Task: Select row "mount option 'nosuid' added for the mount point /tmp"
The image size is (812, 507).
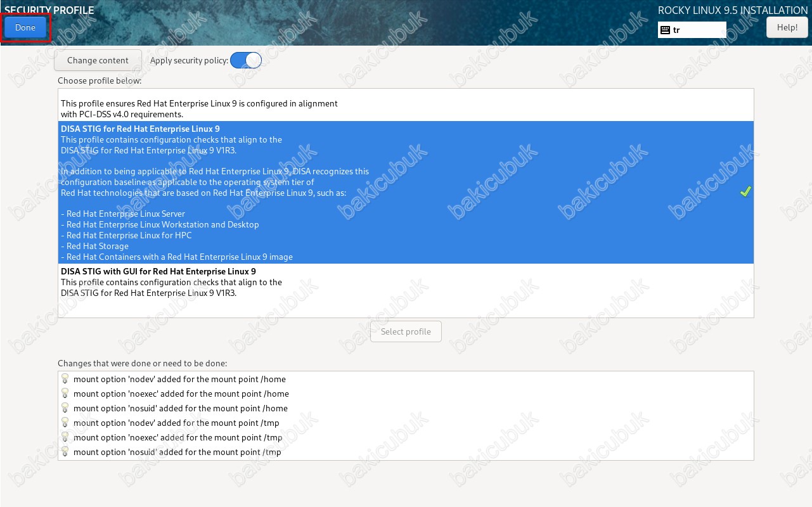Action: [406, 452]
